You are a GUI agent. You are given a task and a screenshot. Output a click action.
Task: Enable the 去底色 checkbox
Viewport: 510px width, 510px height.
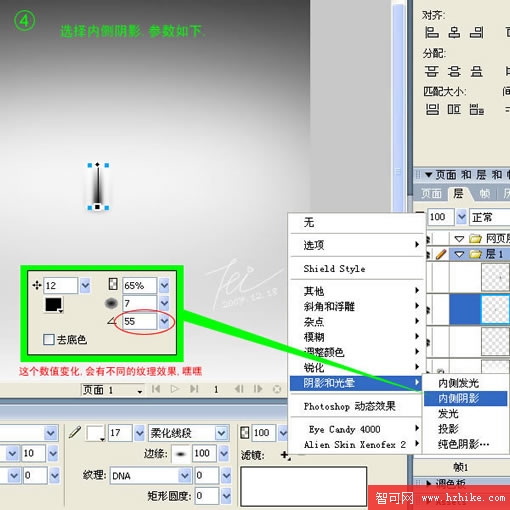pos(49,340)
